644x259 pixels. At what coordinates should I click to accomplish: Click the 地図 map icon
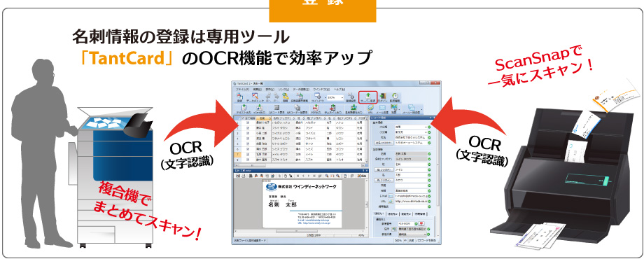[394, 108]
